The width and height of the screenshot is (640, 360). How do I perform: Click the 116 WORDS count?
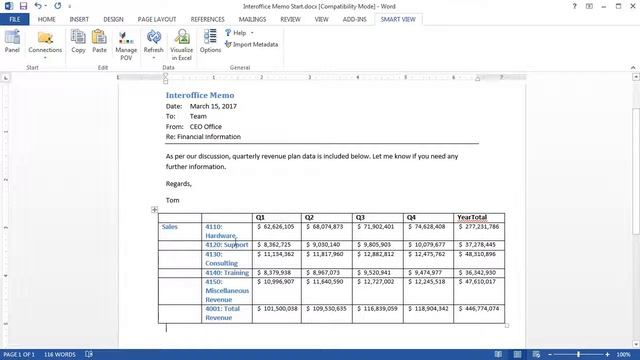coord(60,354)
